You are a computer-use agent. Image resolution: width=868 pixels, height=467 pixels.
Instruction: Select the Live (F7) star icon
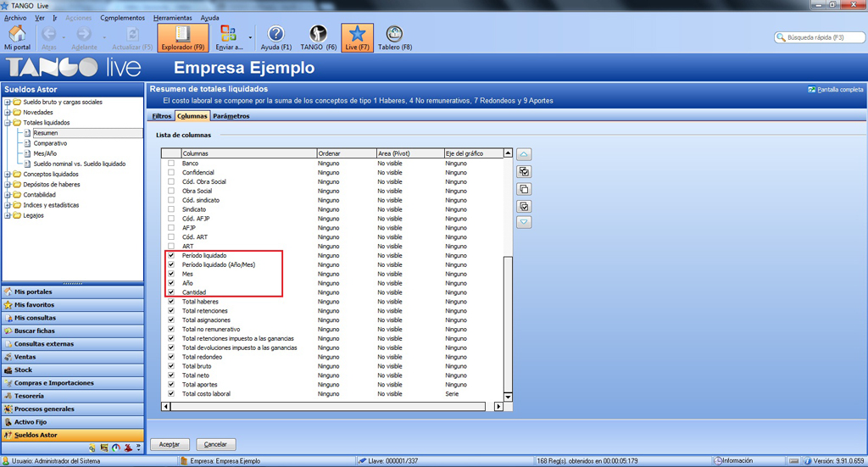[357, 37]
